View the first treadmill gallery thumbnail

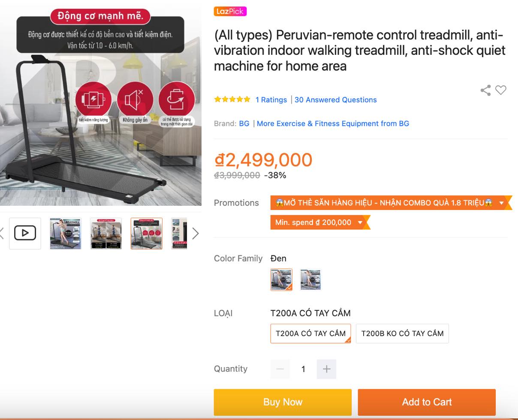(x=66, y=233)
